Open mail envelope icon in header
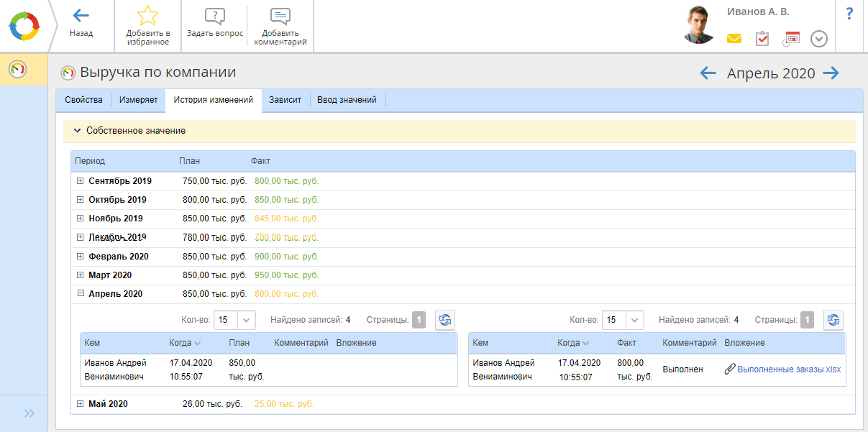 [x=734, y=39]
